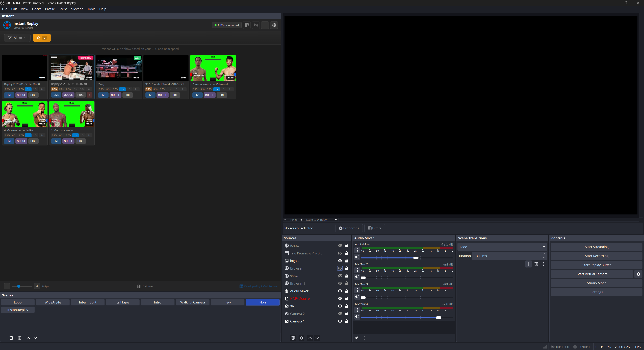Open the Scale to Window dropdown
This screenshot has width=644, height=350.
point(336,220)
